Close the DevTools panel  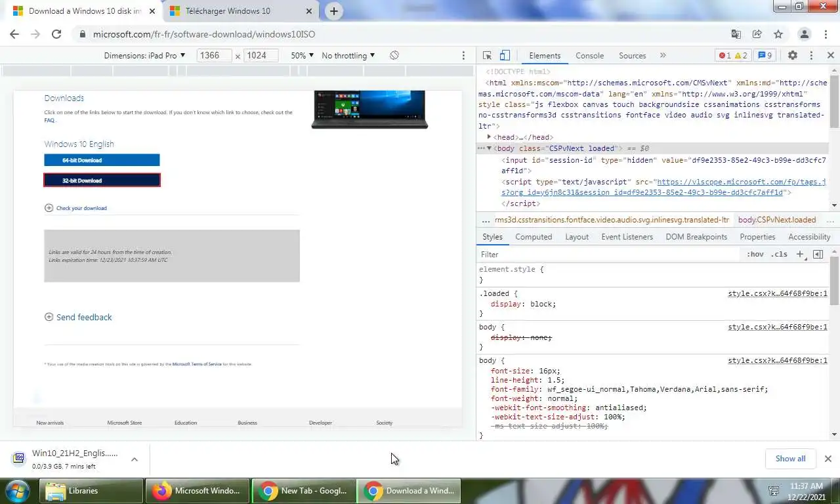(830, 56)
